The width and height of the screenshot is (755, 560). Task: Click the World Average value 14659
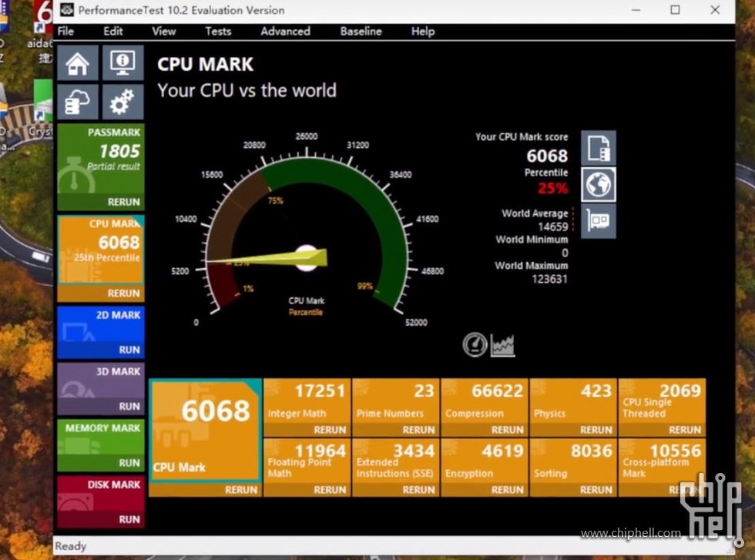click(x=553, y=226)
